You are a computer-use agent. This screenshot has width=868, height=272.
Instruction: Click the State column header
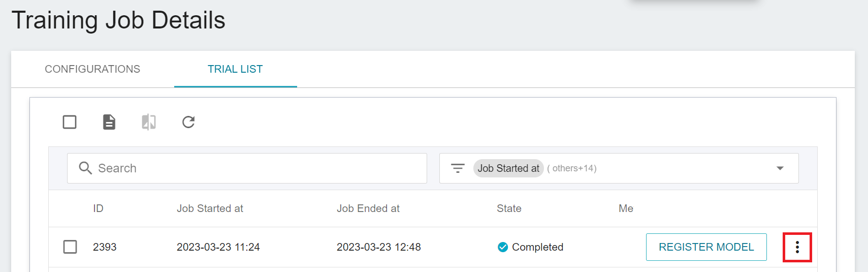[509, 208]
